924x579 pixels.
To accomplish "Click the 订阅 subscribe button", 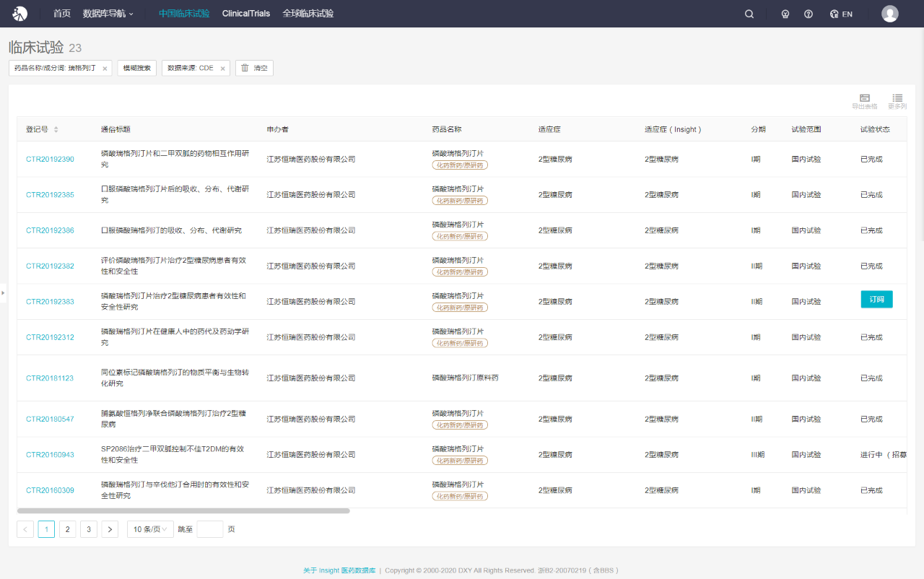I will click(876, 299).
